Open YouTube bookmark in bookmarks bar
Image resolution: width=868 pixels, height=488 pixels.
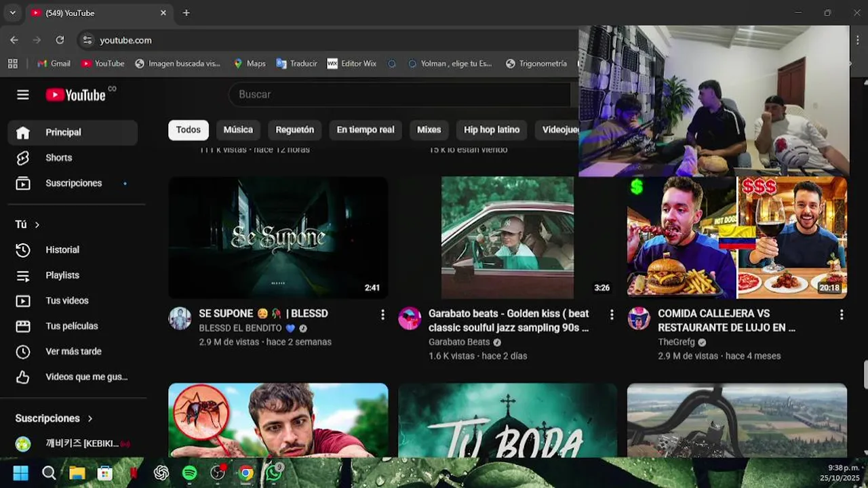102,63
